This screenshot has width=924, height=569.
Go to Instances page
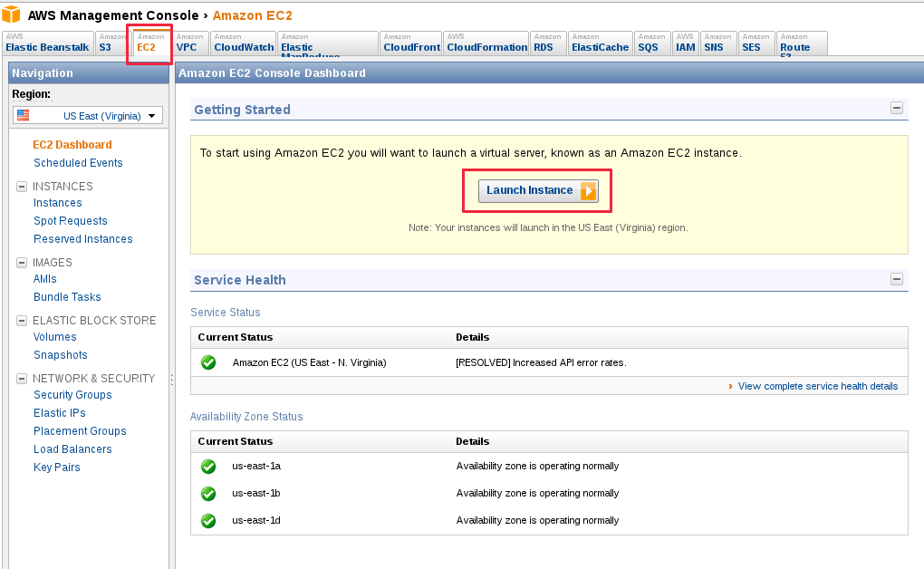58,203
